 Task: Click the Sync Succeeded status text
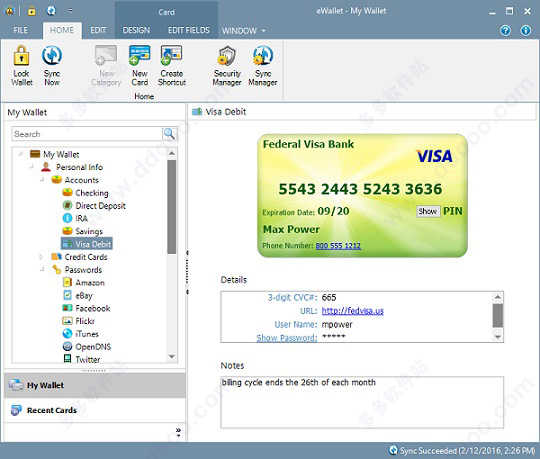(467, 450)
